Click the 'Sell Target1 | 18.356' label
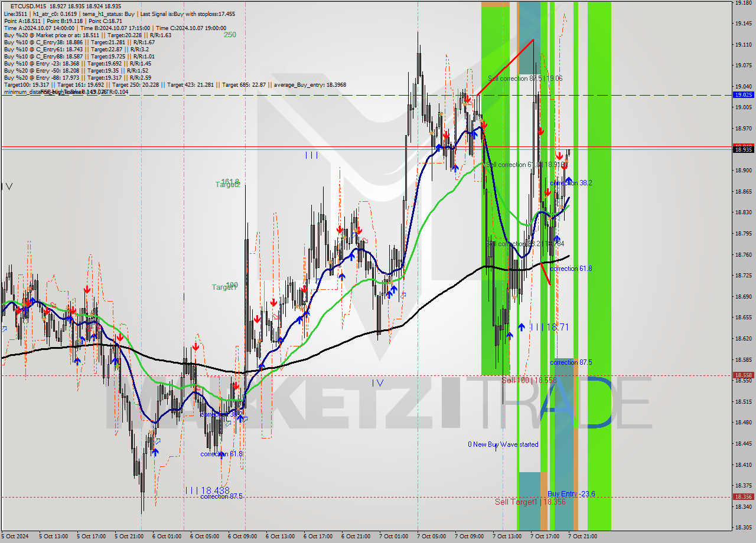756x543 pixels. click(x=530, y=502)
